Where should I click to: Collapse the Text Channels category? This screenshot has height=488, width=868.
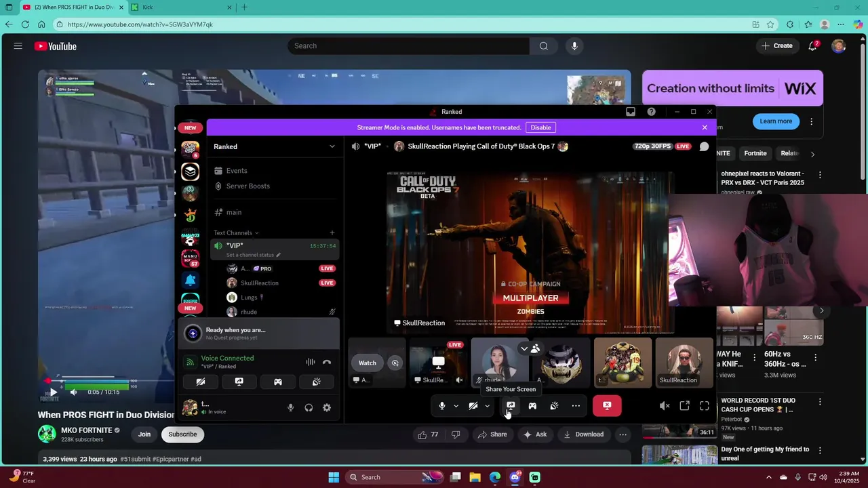(x=236, y=233)
